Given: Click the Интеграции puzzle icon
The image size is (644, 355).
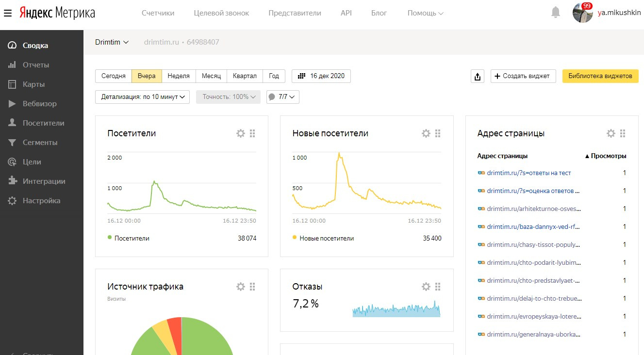Looking at the screenshot, I should (12, 181).
